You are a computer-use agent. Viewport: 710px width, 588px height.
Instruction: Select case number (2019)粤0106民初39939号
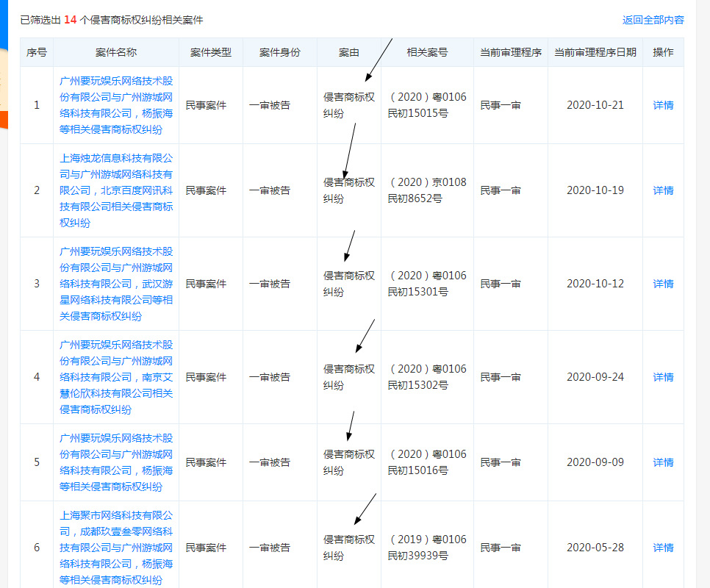[x=427, y=548]
